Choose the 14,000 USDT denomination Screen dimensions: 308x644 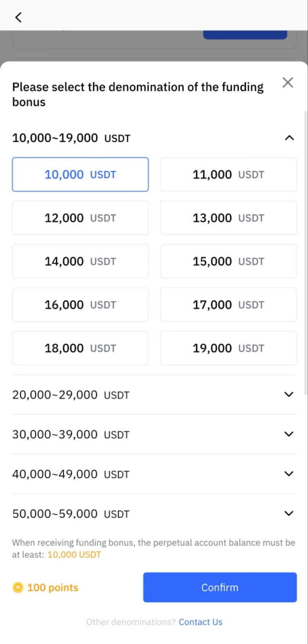[80, 261]
